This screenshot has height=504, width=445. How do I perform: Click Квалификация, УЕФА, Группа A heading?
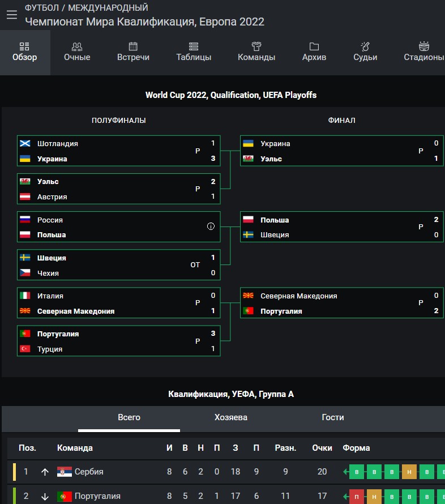[230, 394]
